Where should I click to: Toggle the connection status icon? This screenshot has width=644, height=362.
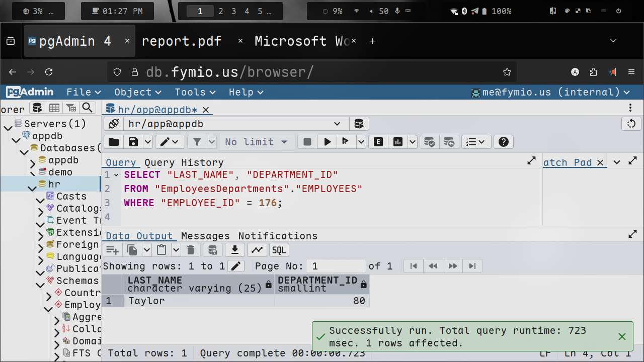tap(114, 124)
